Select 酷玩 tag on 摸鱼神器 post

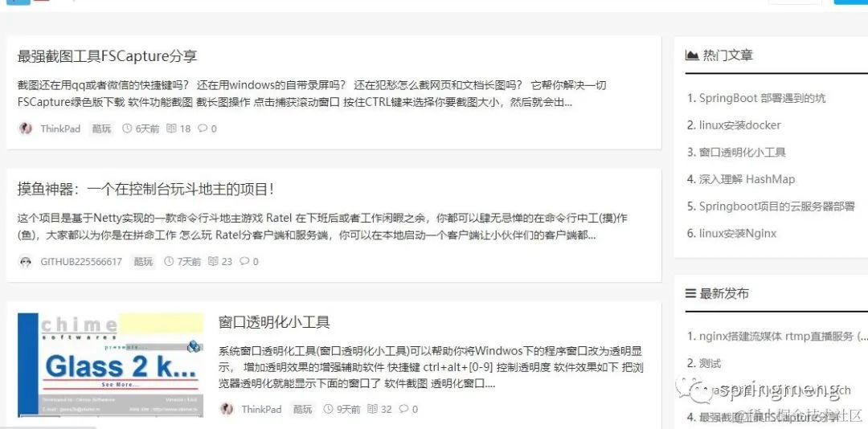[x=143, y=261]
